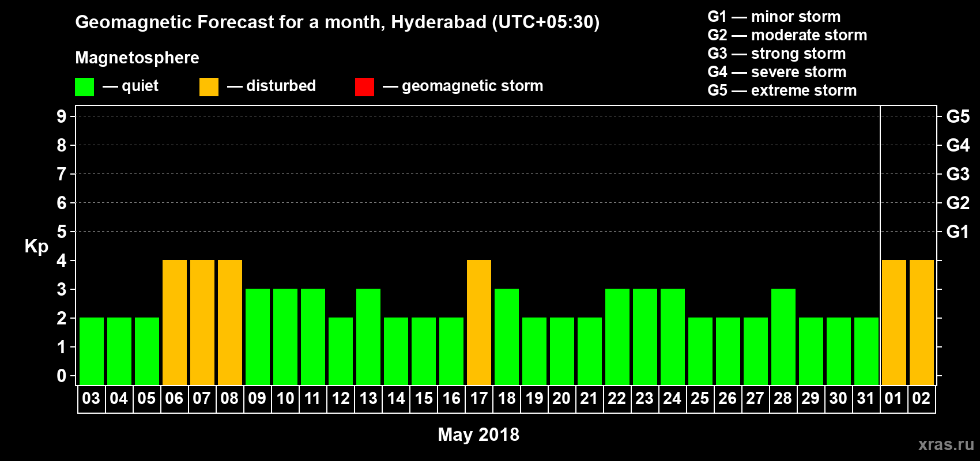Click Kp value 0 on left axis
980x461 pixels.
[62, 376]
